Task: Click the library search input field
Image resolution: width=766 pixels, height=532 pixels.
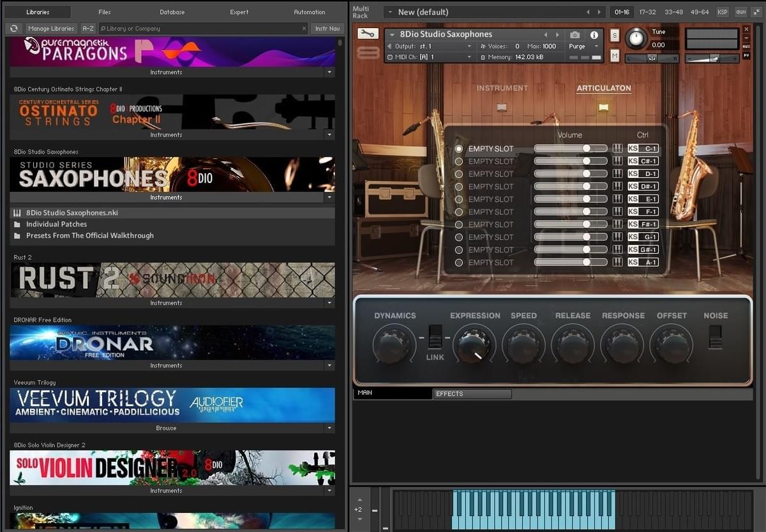Action: tap(203, 29)
